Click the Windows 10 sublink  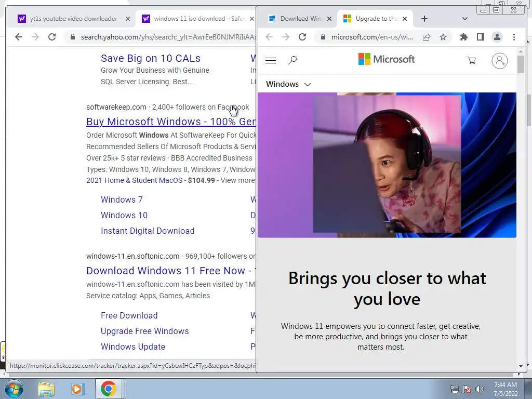coord(124,215)
